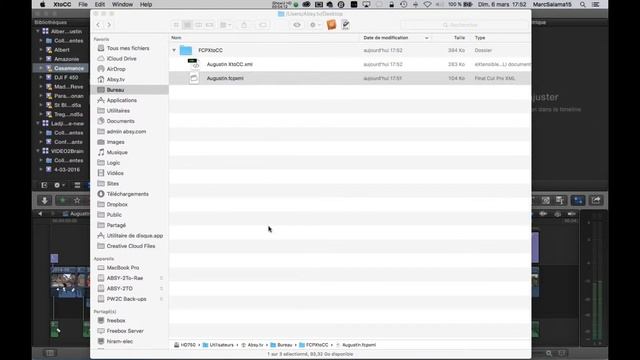Screen dimensions: 640x360
Task: Expand the Casamance event in Final Cut library
Action: coord(41,68)
